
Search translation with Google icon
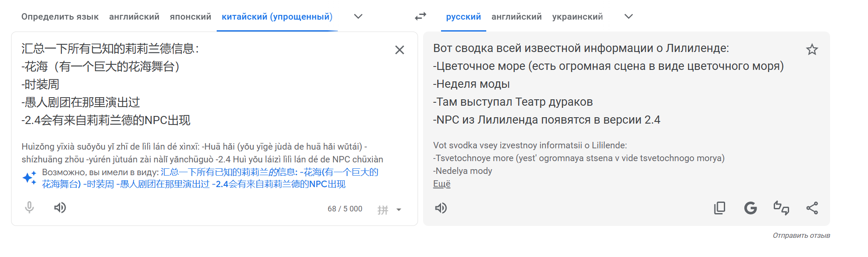[x=751, y=208]
